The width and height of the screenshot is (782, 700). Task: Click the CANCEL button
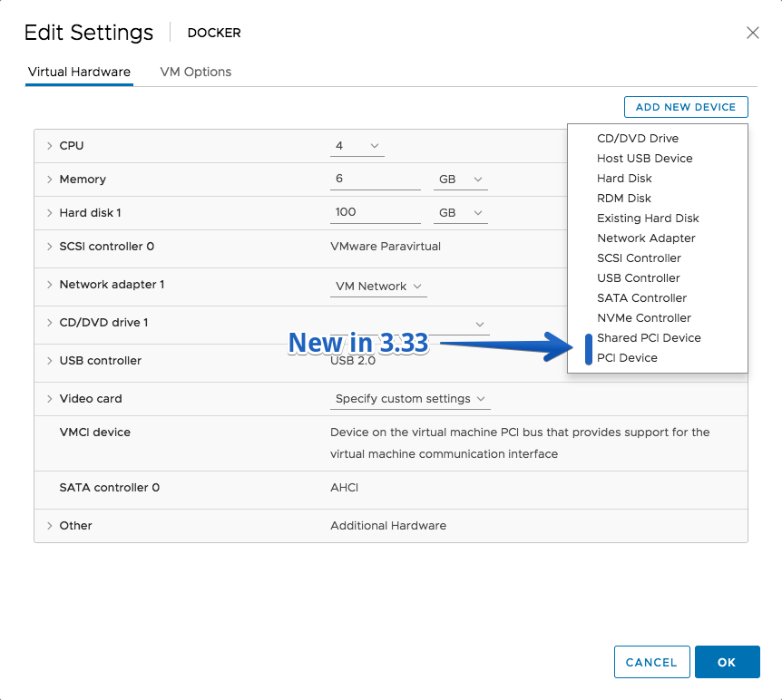point(652,662)
